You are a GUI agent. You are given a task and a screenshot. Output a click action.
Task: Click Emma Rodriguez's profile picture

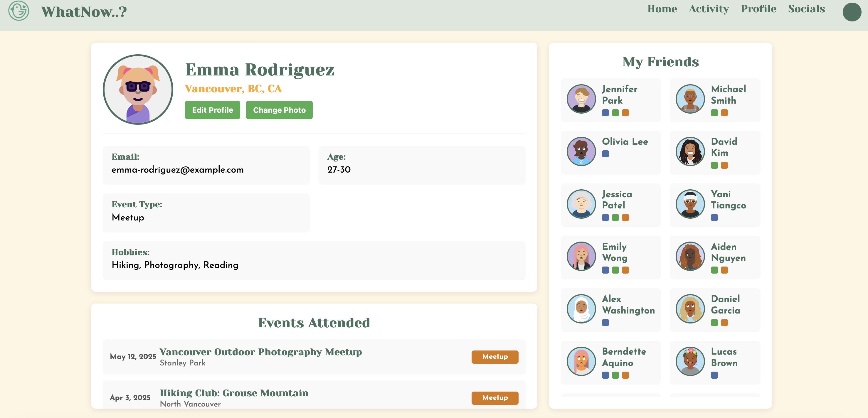(138, 90)
